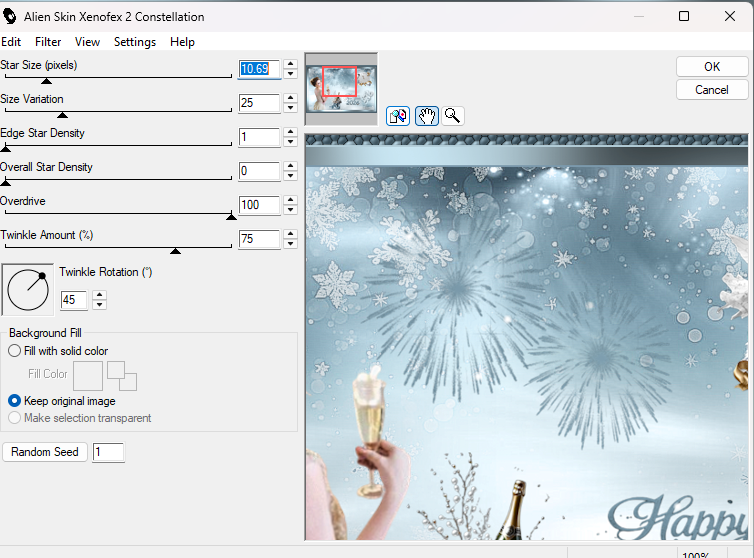Select the magnifier zoom tool
The image size is (754, 558).
tap(453, 116)
